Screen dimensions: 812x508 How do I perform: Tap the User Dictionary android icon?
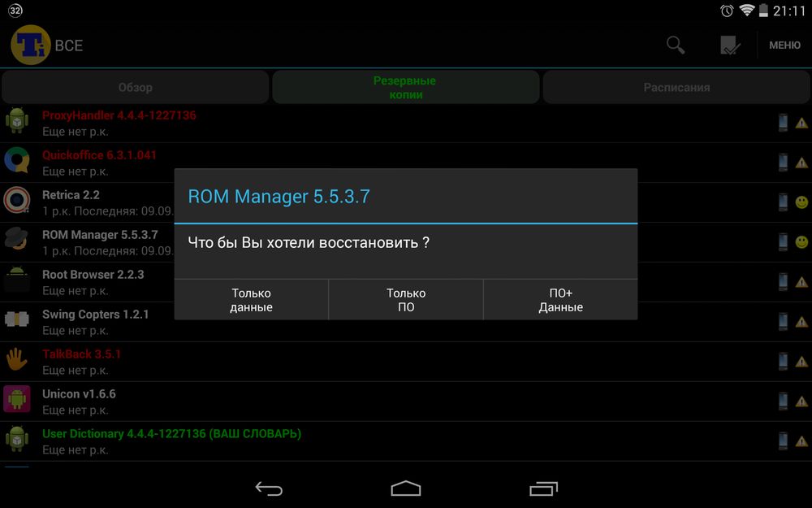coord(16,439)
